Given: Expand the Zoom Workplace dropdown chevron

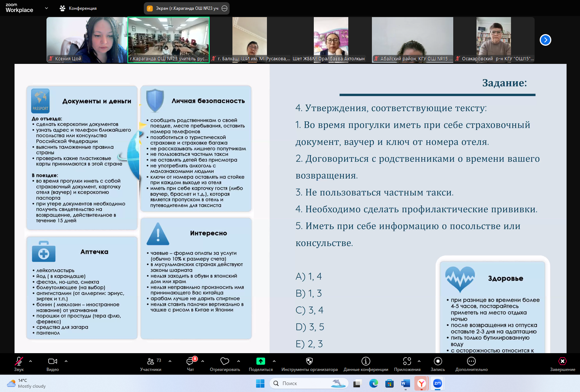Looking at the screenshot, I should (x=46, y=8).
